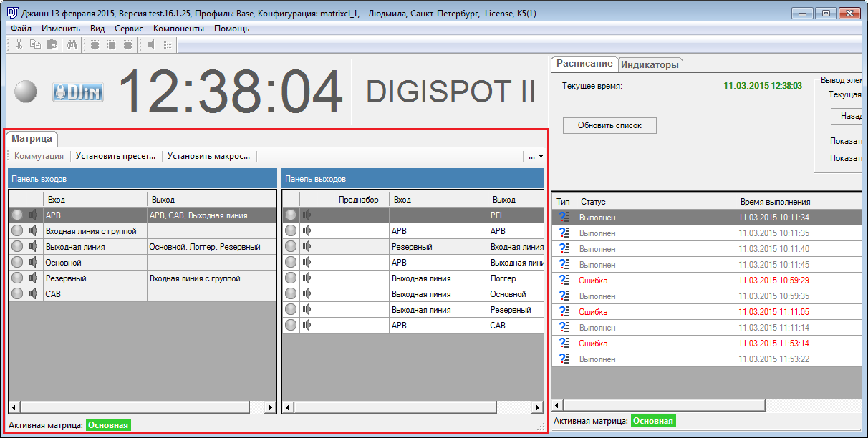Click Ошибка status at 11:53:14
Image resolution: width=868 pixels, height=438 pixels.
(593, 343)
